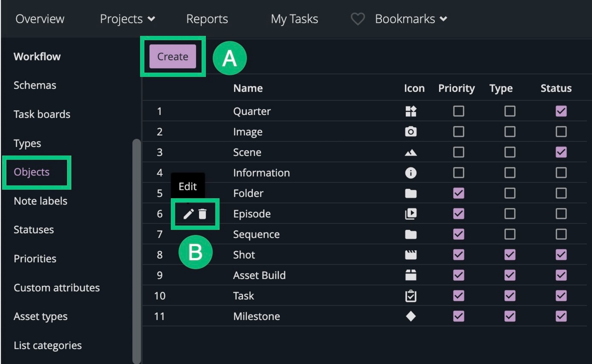This screenshot has width=592, height=364.
Task: Toggle Priority checkbox for Folder
Action: click(459, 193)
